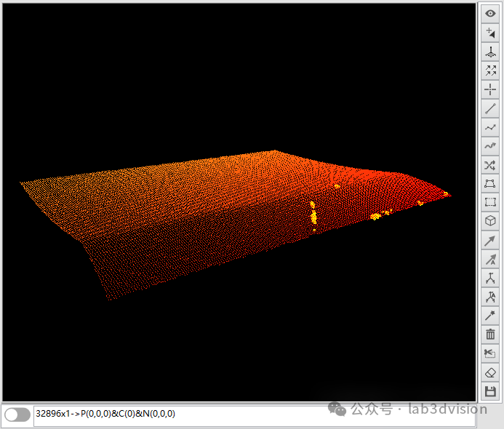
Task: Click the four-arrows expand view icon
Action: 490,71
